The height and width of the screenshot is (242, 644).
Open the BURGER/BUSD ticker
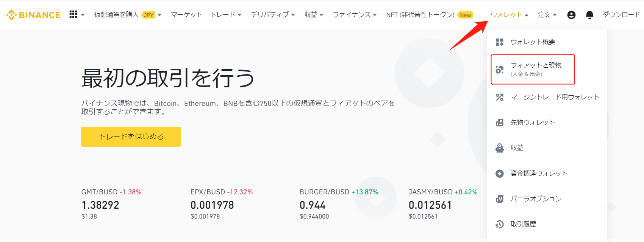point(339,204)
